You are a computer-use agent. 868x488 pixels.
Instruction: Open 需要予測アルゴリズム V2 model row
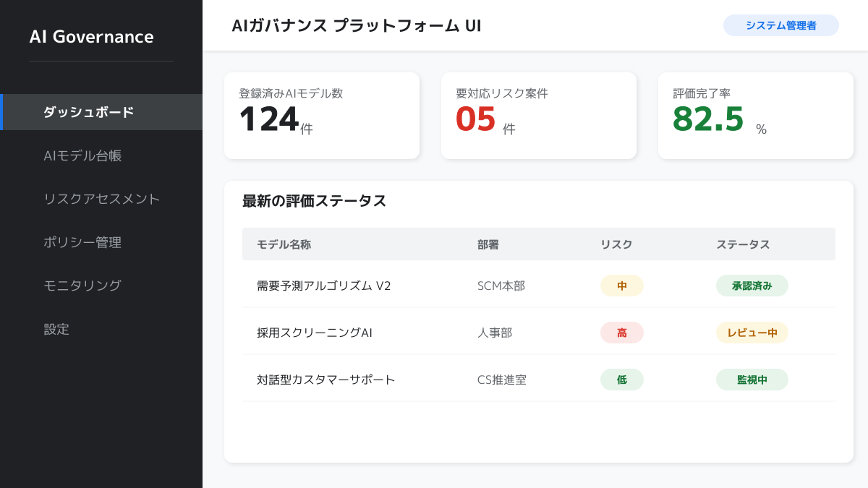[x=323, y=286]
